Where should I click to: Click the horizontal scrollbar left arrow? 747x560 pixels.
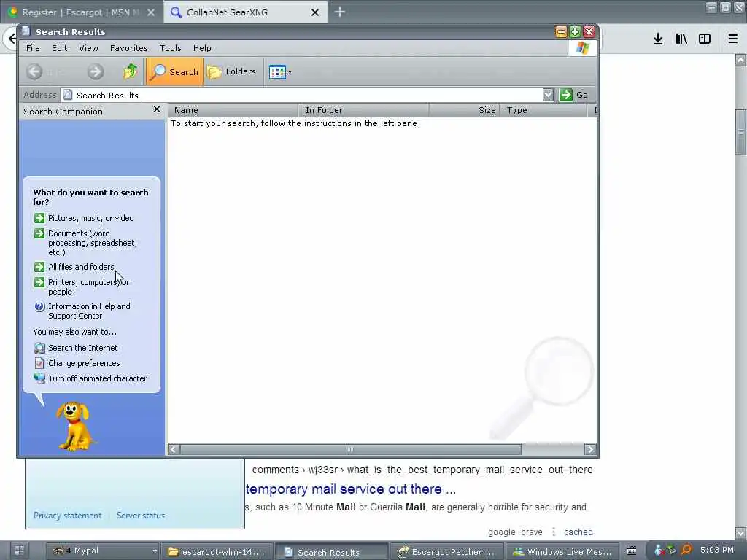174,449
